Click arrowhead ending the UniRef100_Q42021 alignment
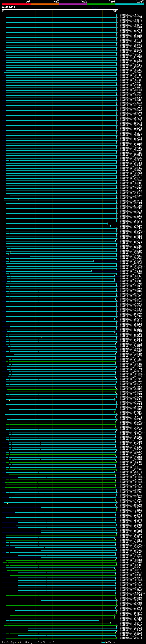 point(93,261)
